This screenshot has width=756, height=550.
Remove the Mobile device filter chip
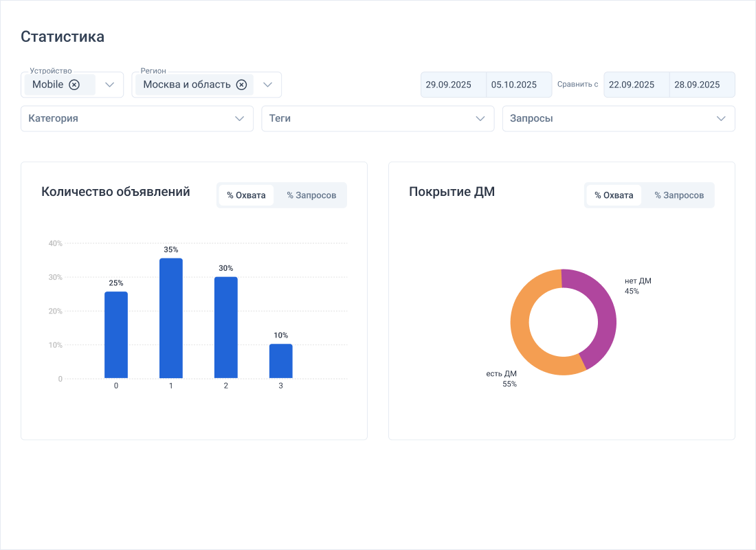tap(74, 85)
